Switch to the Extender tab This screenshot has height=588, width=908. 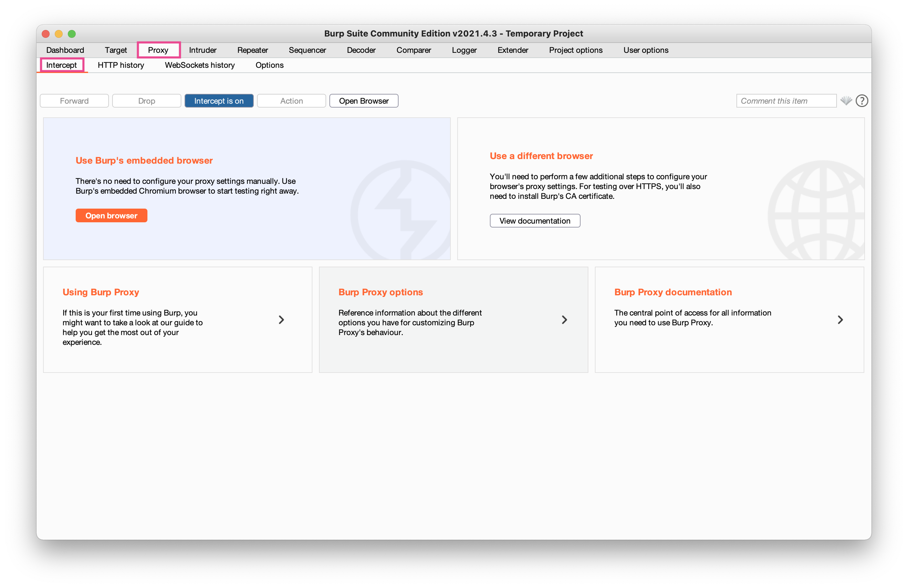point(513,50)
